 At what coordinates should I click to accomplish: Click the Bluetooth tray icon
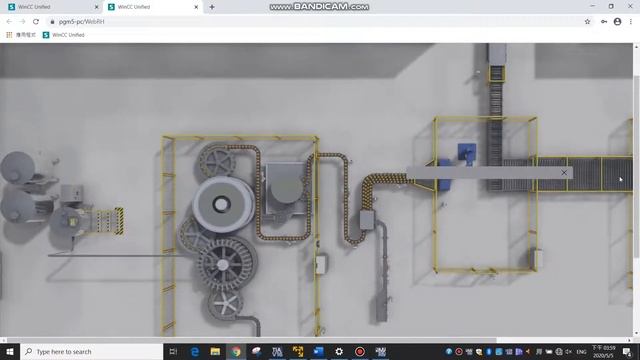(489, 352)
